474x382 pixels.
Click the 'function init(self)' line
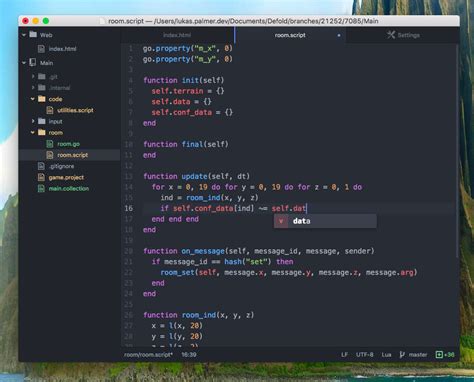(x=184, y=80)
